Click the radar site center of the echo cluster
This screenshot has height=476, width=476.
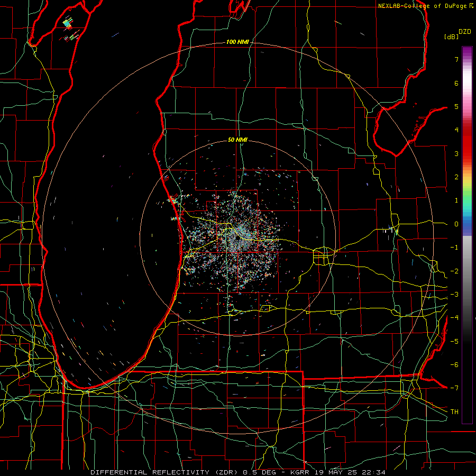tap(237, 239)
